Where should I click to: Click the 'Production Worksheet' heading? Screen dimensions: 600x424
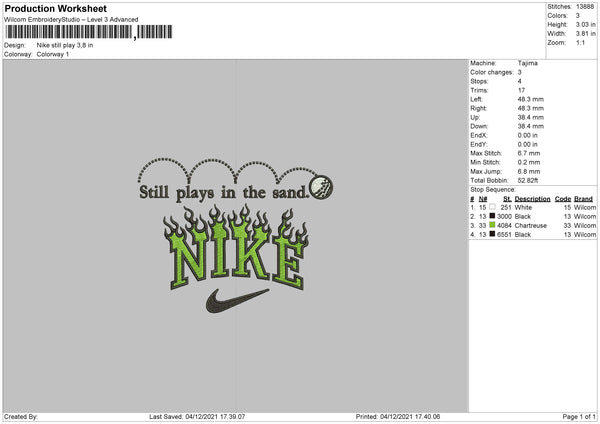click(x=55, y=8)
